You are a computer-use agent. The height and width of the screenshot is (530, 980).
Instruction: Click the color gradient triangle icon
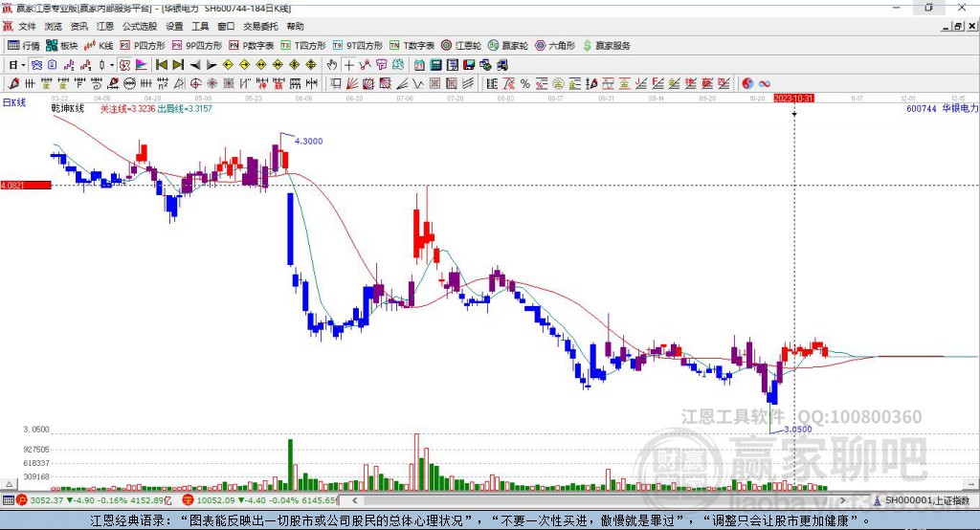[x=142, y=65]
